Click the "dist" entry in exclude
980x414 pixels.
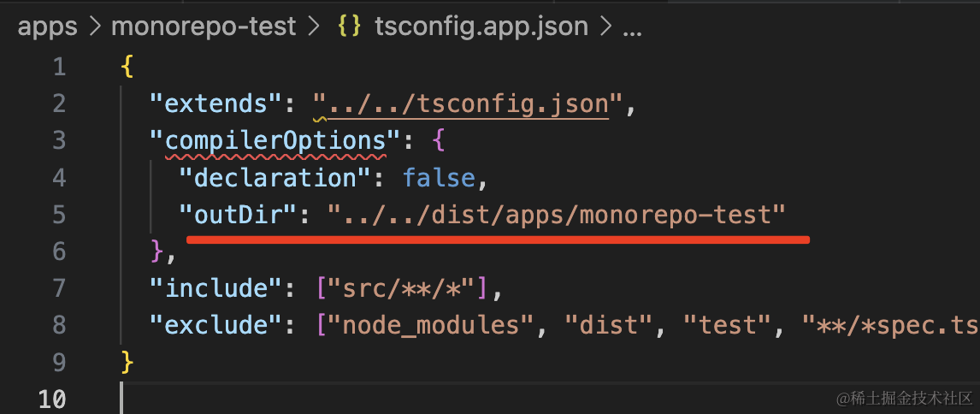coord(592,325)
